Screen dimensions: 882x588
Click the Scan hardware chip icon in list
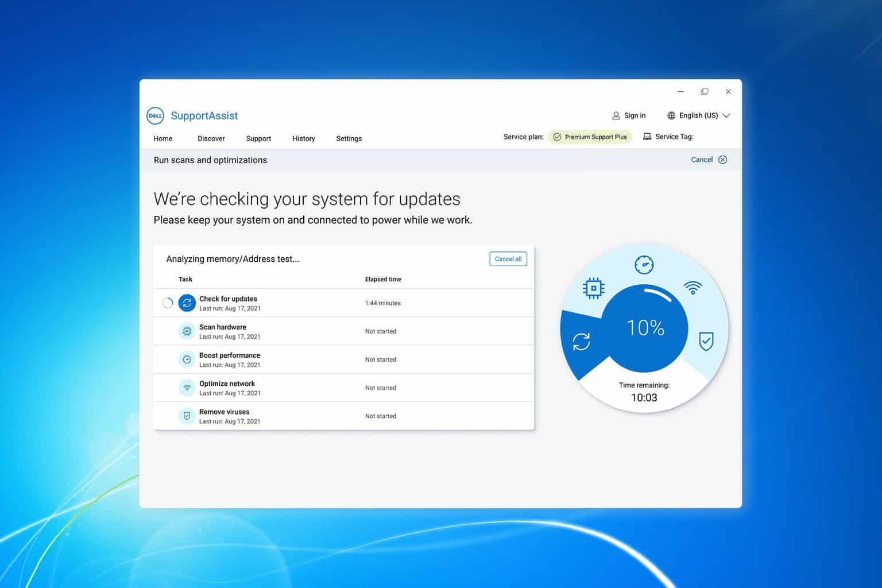[x=187, y=331]
